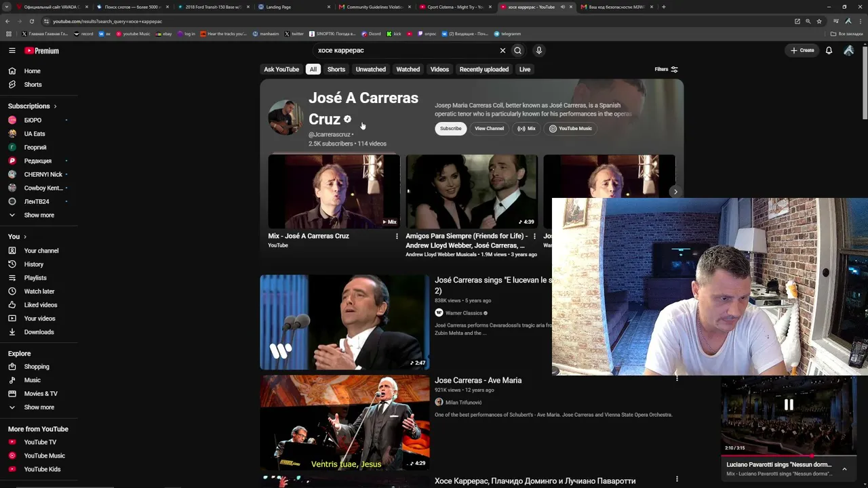Expand the Subscriptions section chevron

(55, 106)
